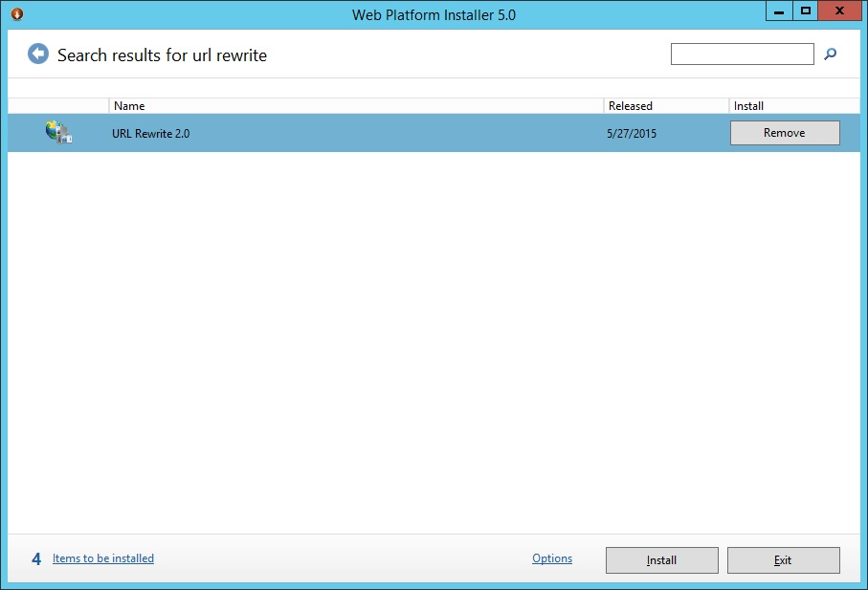
Task: Open the Options link
Action: (552, 558)
